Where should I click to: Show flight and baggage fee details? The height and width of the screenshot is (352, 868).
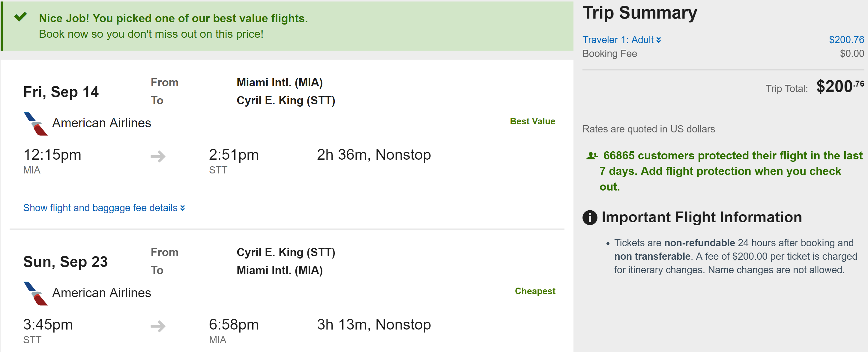coord(100,208)
